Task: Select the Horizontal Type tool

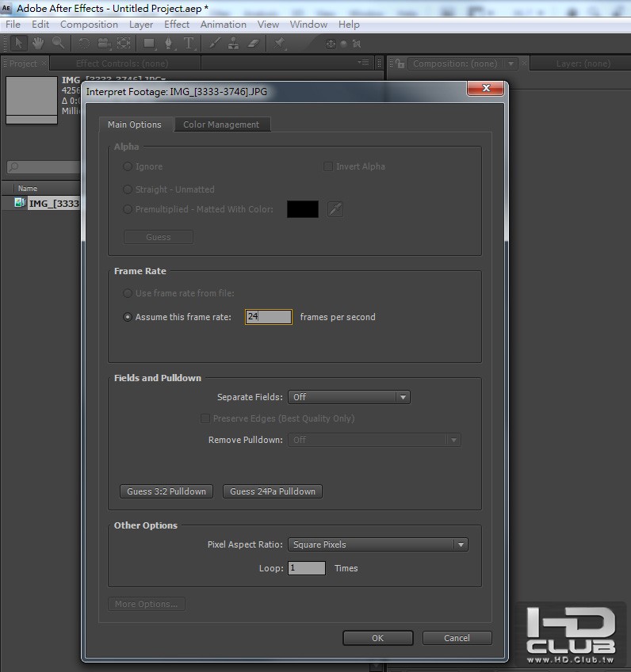Action: pos(189,44)
